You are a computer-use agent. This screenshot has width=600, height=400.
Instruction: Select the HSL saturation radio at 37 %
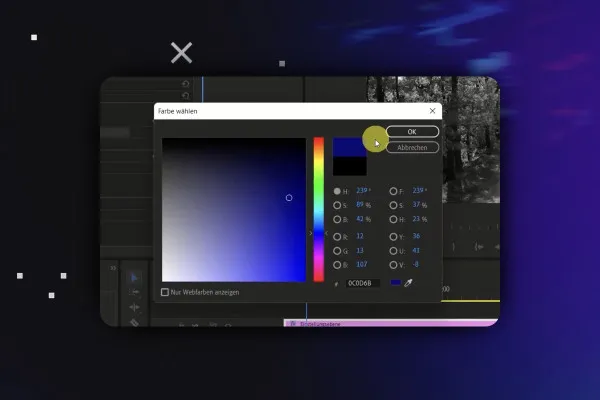click(x=393, y=205)
